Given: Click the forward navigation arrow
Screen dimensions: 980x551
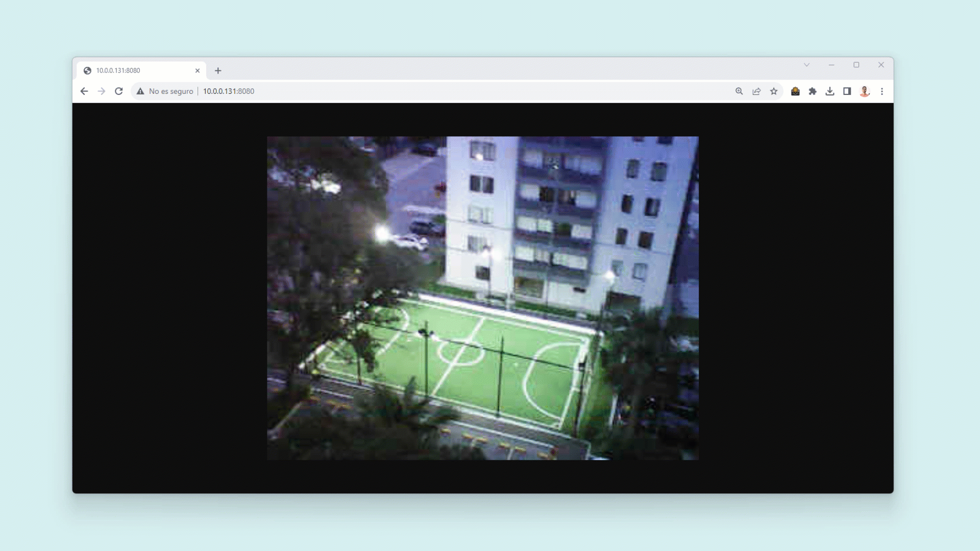Looking at the screenshot, I should click(101, 91).
